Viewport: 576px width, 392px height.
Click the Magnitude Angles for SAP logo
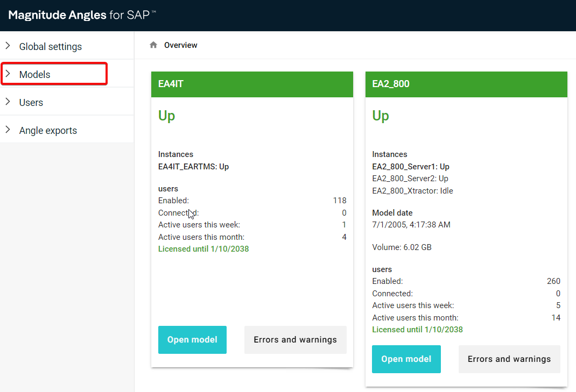point(82,15)
